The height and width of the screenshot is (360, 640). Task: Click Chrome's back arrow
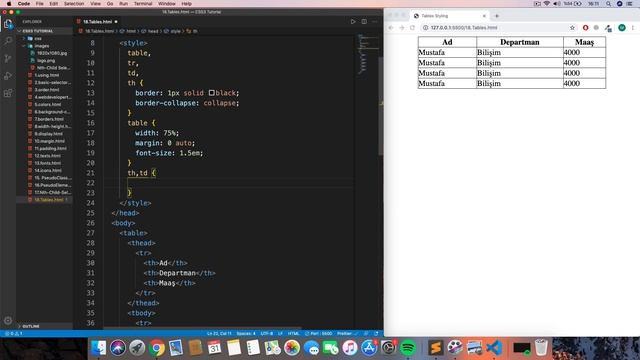tap(391, 28)
